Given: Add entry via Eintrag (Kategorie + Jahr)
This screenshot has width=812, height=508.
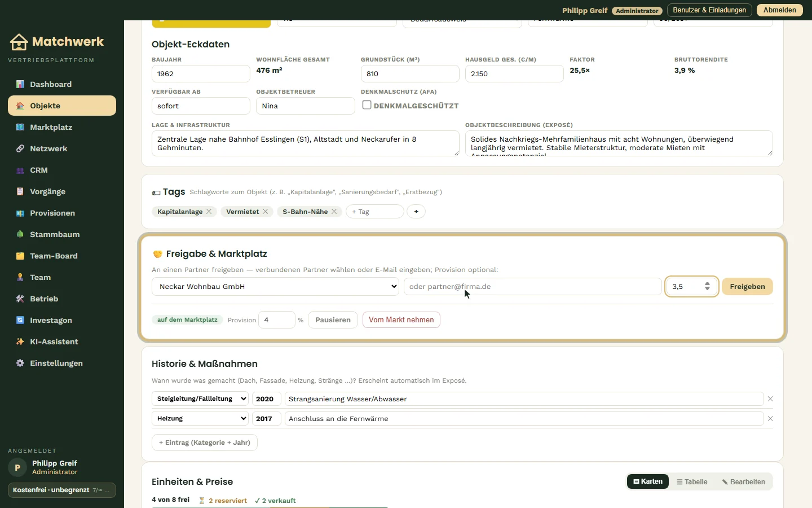Looking at the screenshot, I should pos(205,443).
